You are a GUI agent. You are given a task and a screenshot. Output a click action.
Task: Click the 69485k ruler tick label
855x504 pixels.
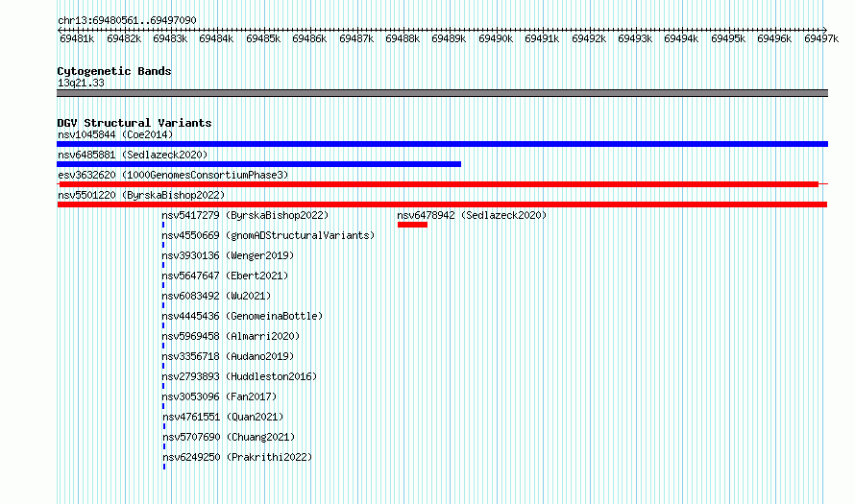(x=263, y=38)
